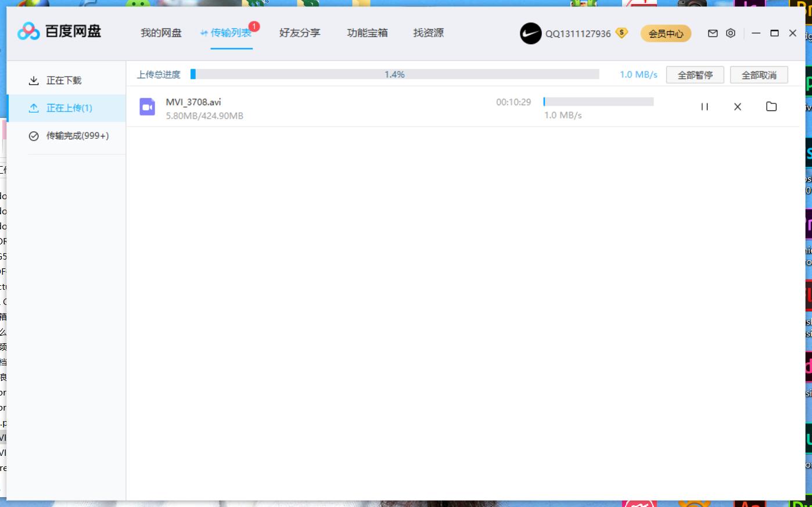
Task: Open the 会员中心 membership page
Action: click(x=666, y=33)
